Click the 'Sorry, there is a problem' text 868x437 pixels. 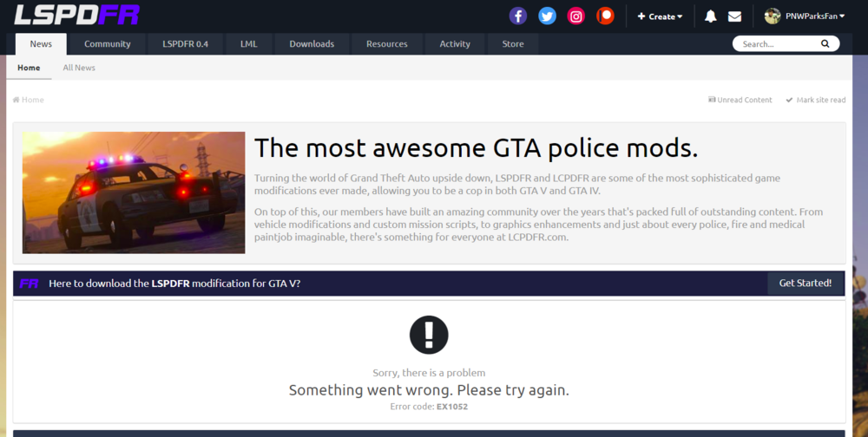pos(429,373)
